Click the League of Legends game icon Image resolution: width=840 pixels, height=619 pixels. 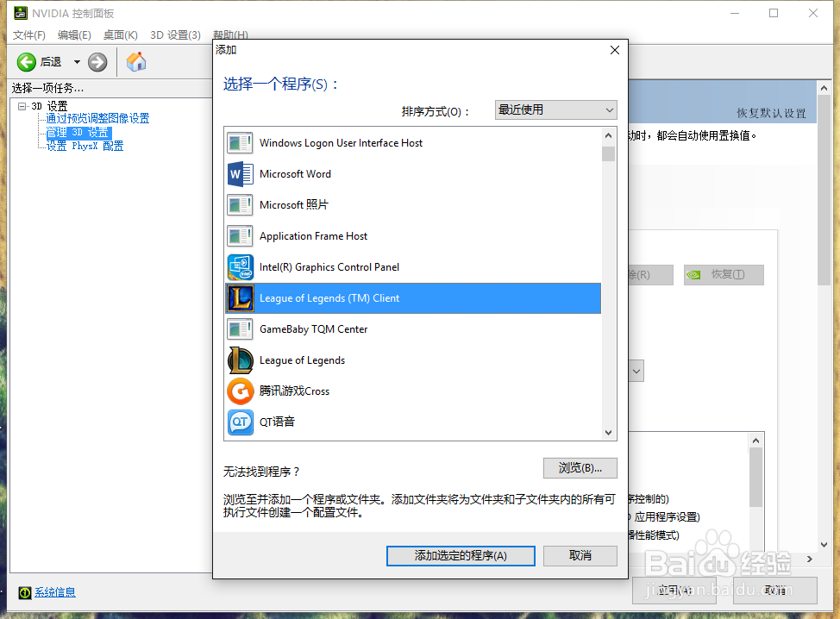tap(240, 360)
